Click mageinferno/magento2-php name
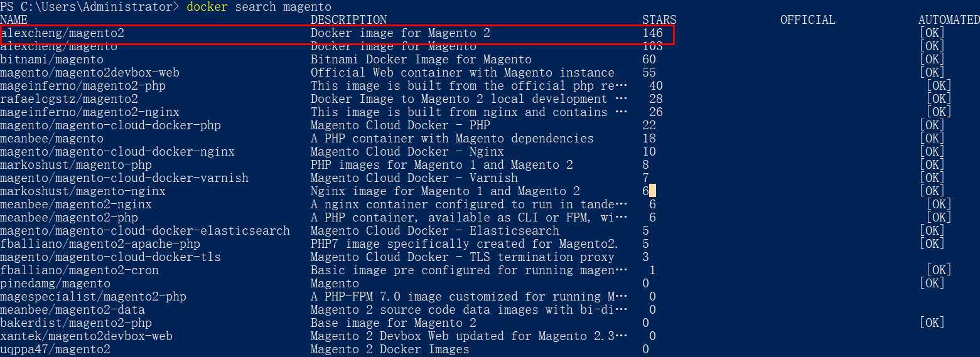The width and height of the screenshot is (980, 357). pyautogui.click(x=83, y=86)
